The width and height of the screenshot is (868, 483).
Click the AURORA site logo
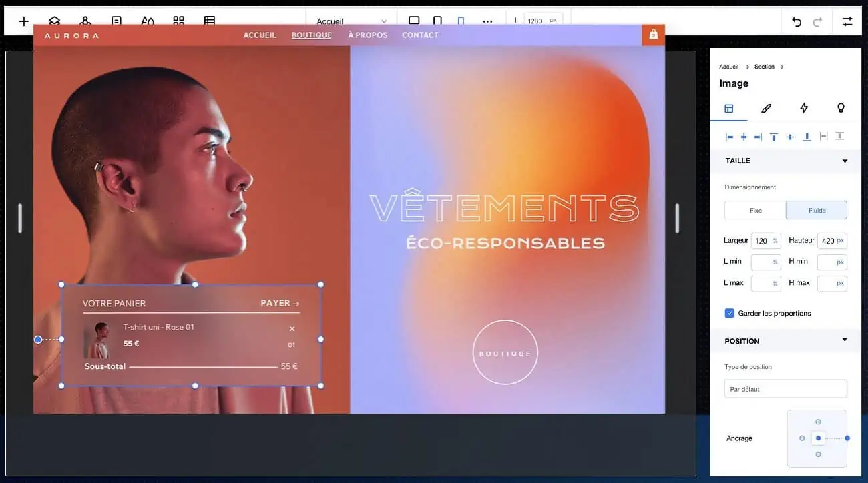[x=71, y=35]
